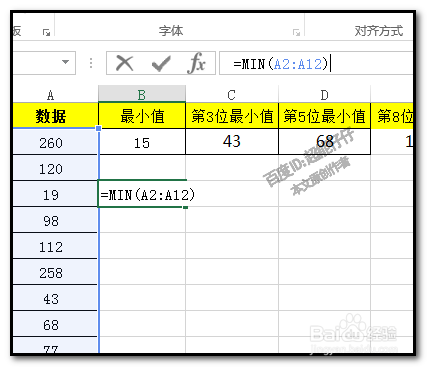Select cell C2 showing 43
The height and width of the screenshot is (367, 427).
(x=232, y=142)
